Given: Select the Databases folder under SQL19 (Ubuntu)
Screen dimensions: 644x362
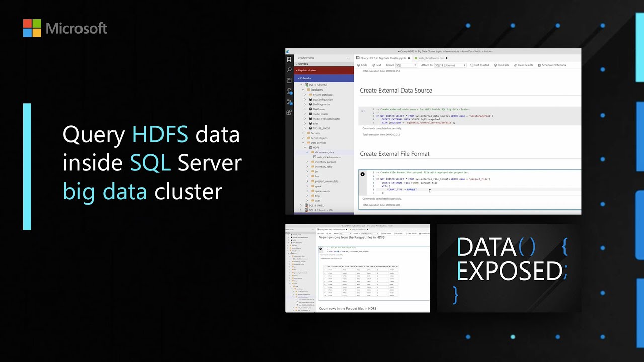Looking at the screenshot, I should (317, 90).
